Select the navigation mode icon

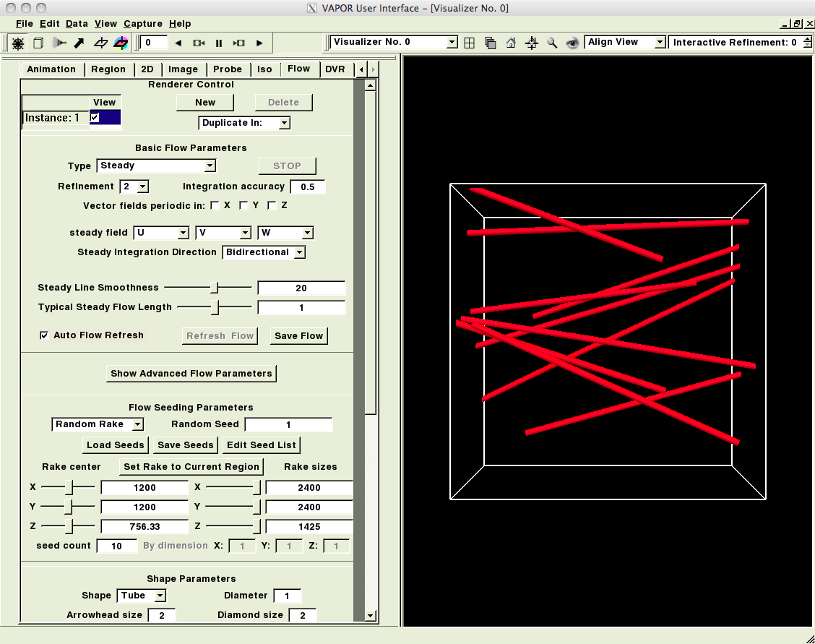point(17,43)
